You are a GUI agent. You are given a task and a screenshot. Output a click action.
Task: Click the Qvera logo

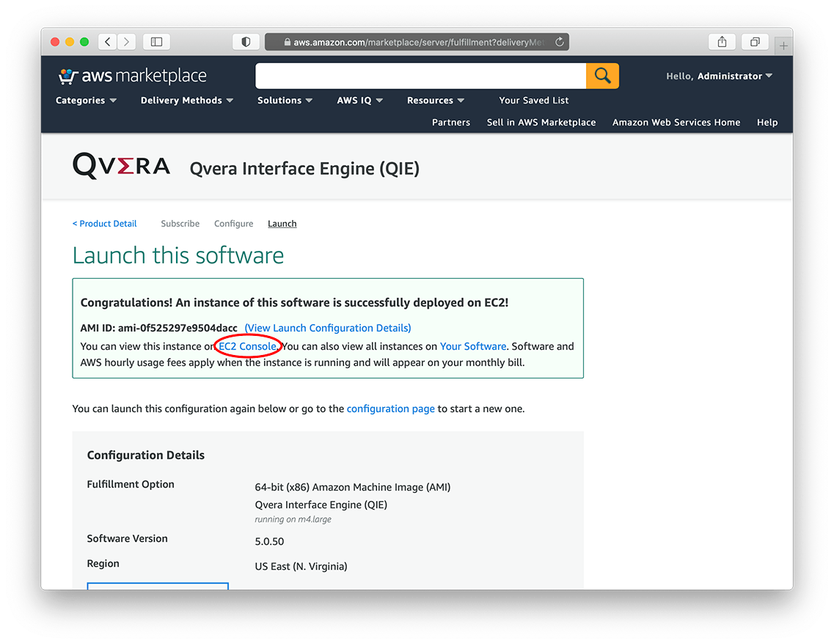(x=121, y=165)
